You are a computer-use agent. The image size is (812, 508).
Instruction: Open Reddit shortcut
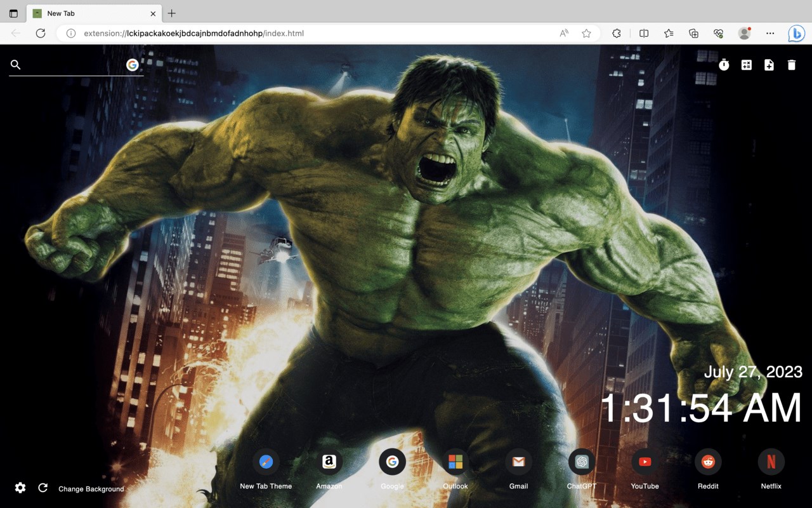tap(708, 462)
